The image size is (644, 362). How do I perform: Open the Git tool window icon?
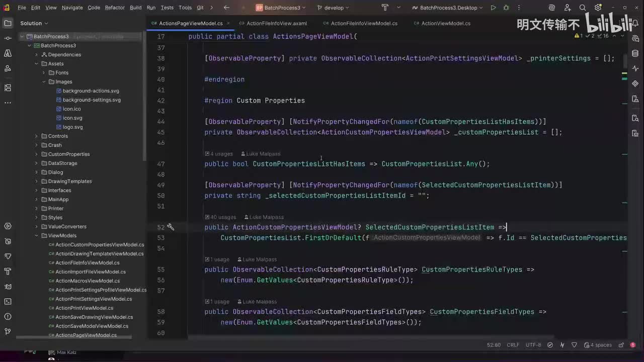tap(8, 332)
